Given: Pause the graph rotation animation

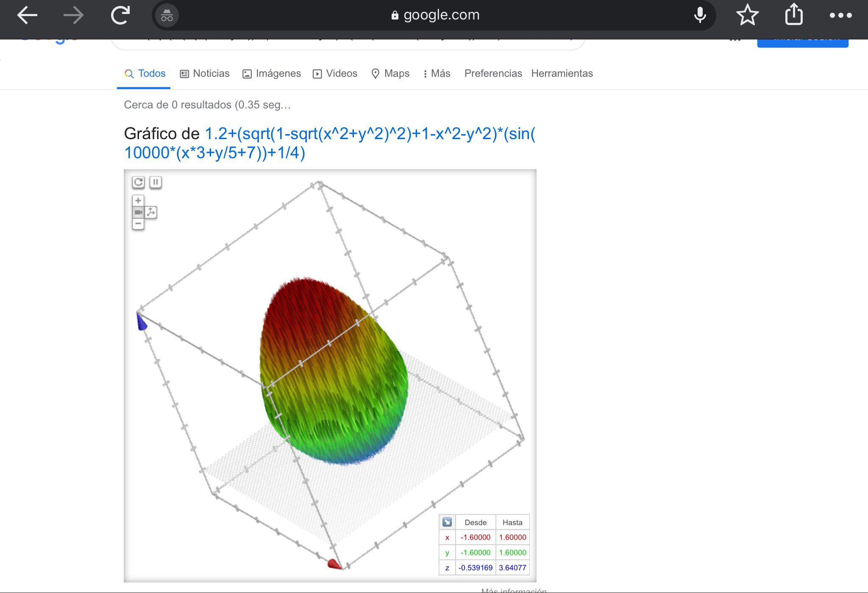Looking at the screenshot, I should pyautogui.click(x=156, y=182).
